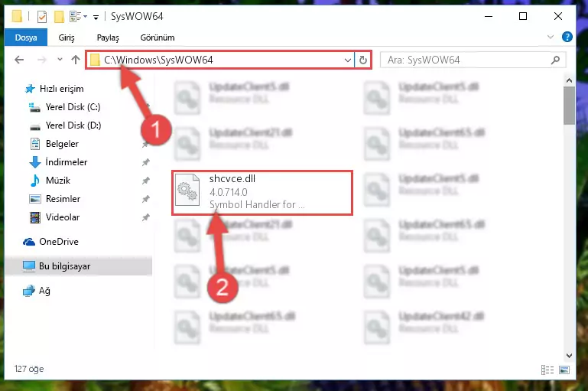The image size is (588, 391).
Task: Click the scrollbar down arrow
Action: click(569, 355)
